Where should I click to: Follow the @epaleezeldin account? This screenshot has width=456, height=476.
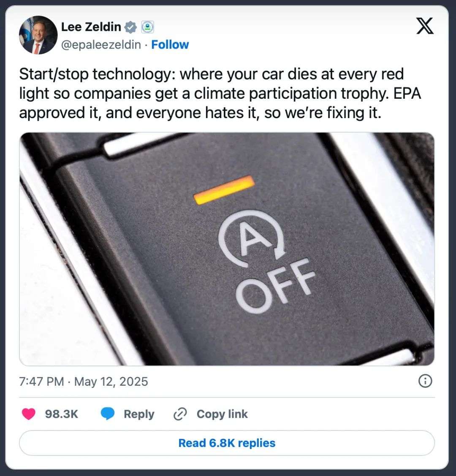click(x=170, y=45)
